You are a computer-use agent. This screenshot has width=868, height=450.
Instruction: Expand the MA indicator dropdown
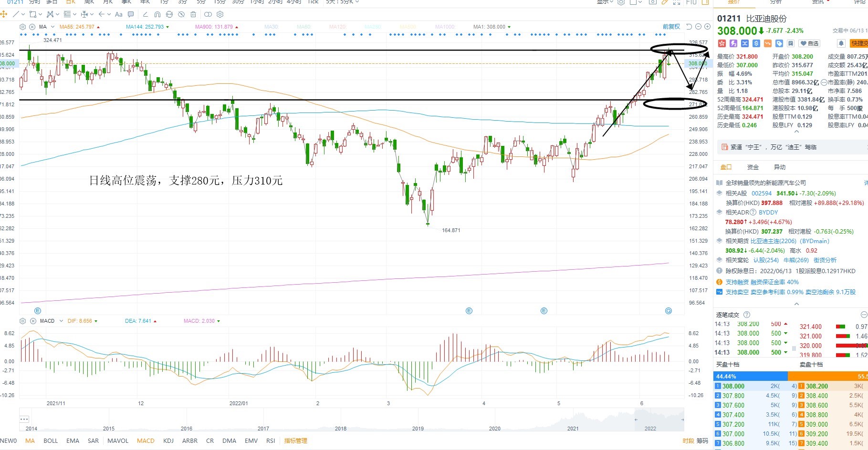pos(52,27)
